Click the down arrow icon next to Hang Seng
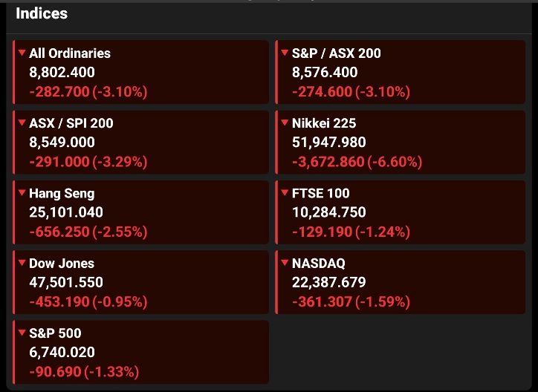The height and width of the screenshot is (392, 538). pyautogui.click(x=22, y=193)
